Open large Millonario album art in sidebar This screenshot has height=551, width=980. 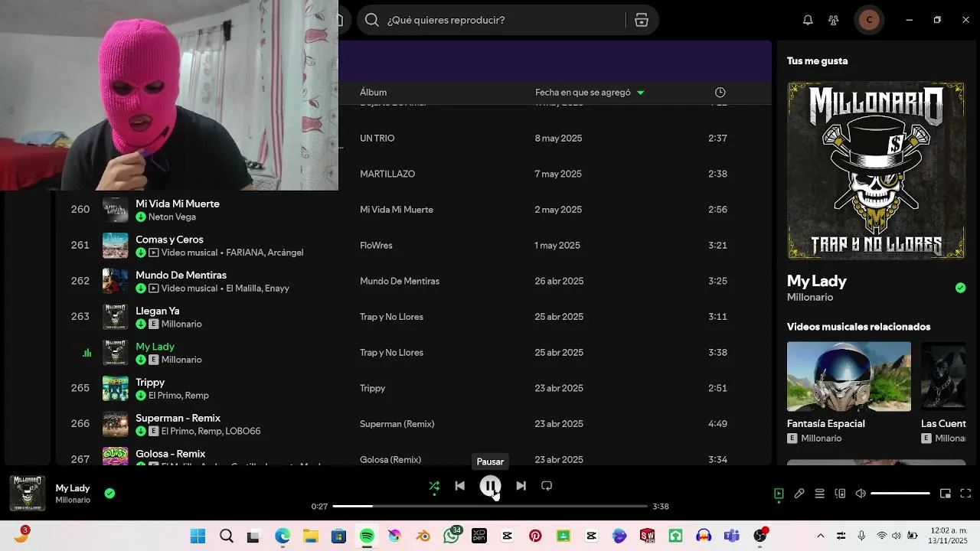coord(876,171)
